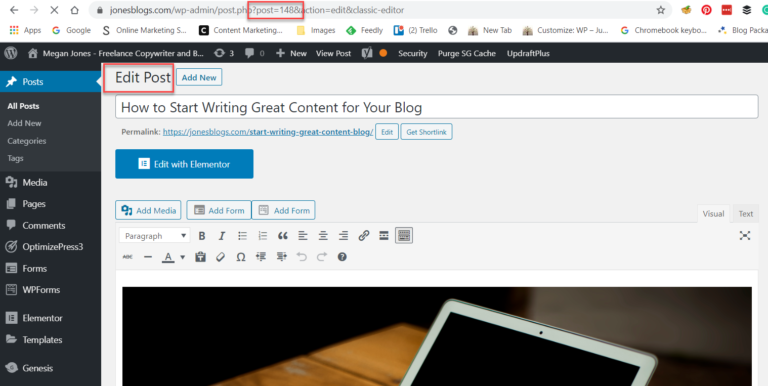Click the permalink Edit button

pyautogui.click(x=387, y=132)
